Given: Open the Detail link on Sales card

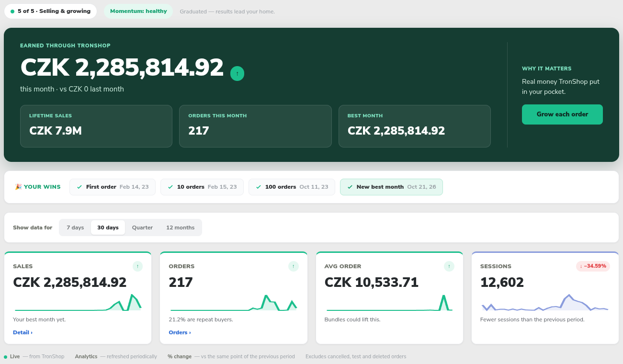Looking at the screenshot, I should point(23,332).
